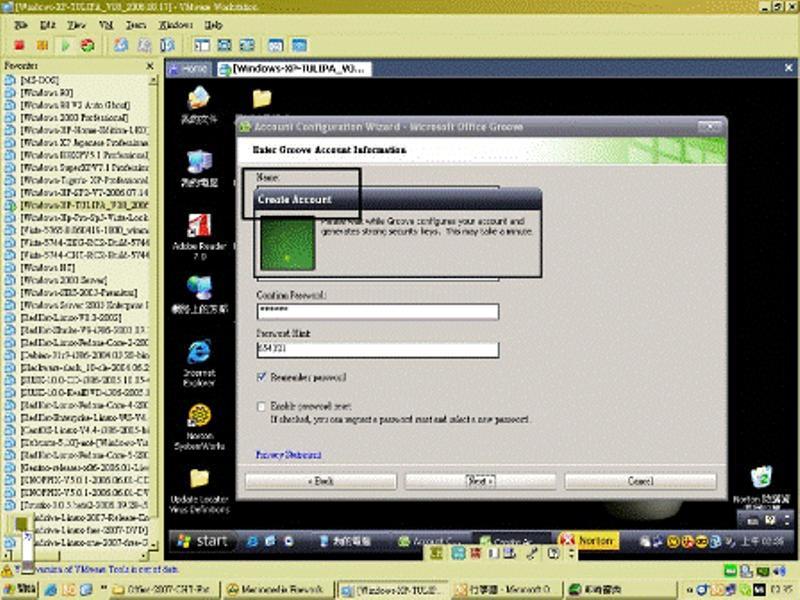Click the Back button in wizard

pos(321,481)
